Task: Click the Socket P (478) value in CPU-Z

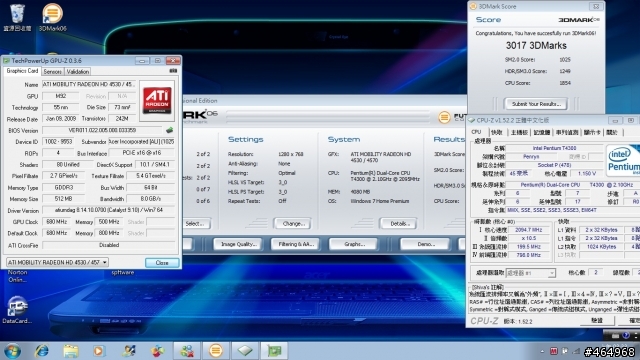Action: 554,165
